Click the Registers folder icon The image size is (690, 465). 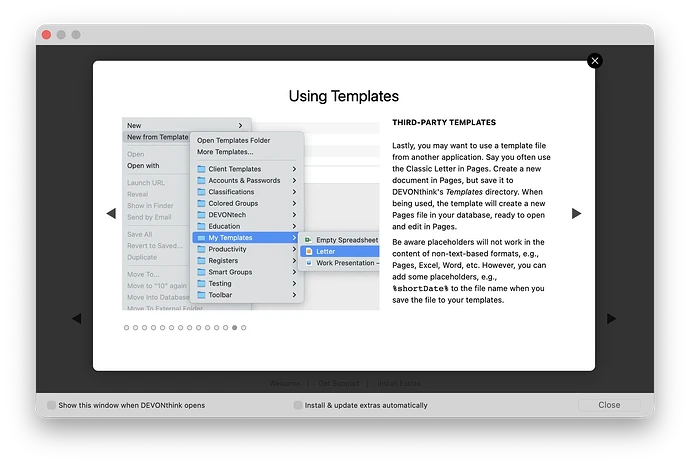point(202,260)
